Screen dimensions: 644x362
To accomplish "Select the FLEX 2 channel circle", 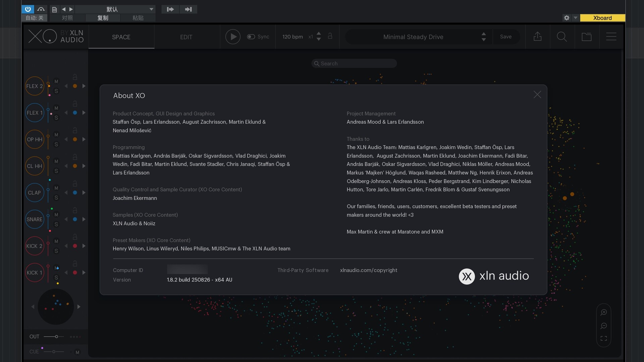I will point(35,86).
